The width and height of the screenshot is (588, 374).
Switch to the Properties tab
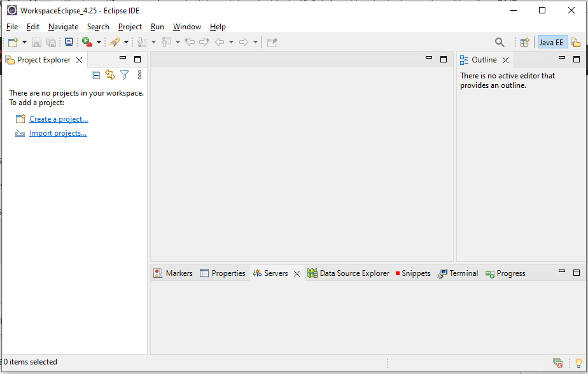(223, 273)
